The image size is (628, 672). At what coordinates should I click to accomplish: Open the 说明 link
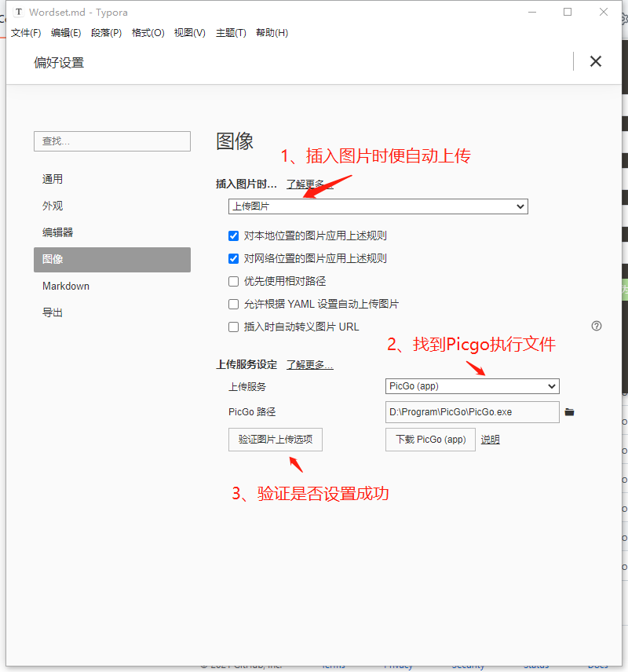490,440
